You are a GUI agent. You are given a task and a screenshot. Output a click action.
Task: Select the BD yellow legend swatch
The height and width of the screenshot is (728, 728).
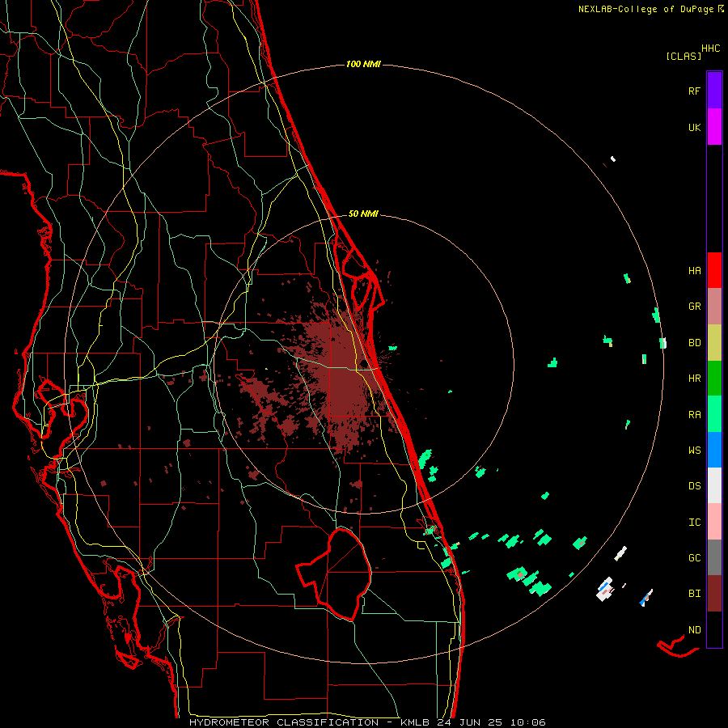pos(714,343)
